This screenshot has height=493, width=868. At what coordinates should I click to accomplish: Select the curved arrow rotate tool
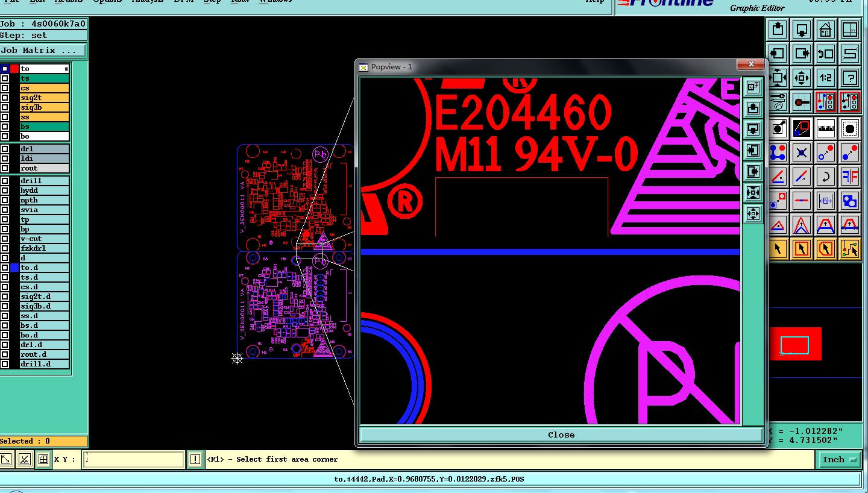pyautogui.click(x=826, y=177)
